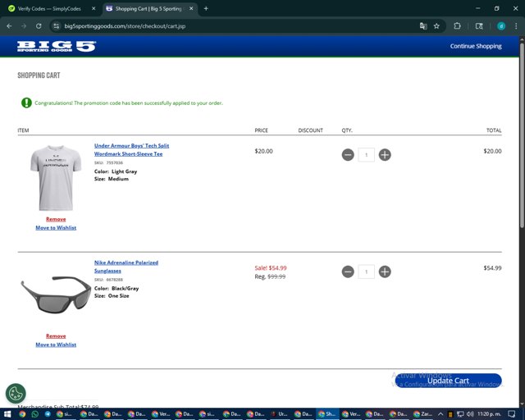Screen dimensions: 525x420
Task: Click the address bar URL
Action: coord(125,26)
